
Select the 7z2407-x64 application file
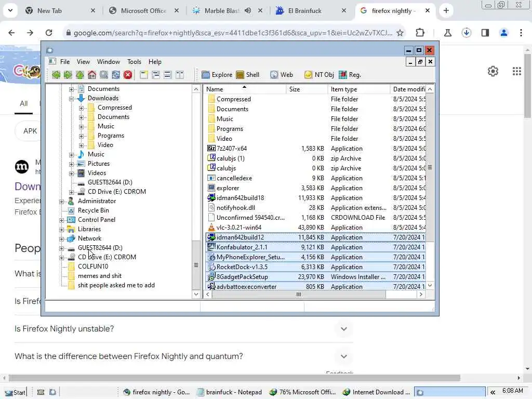[232, 149]
